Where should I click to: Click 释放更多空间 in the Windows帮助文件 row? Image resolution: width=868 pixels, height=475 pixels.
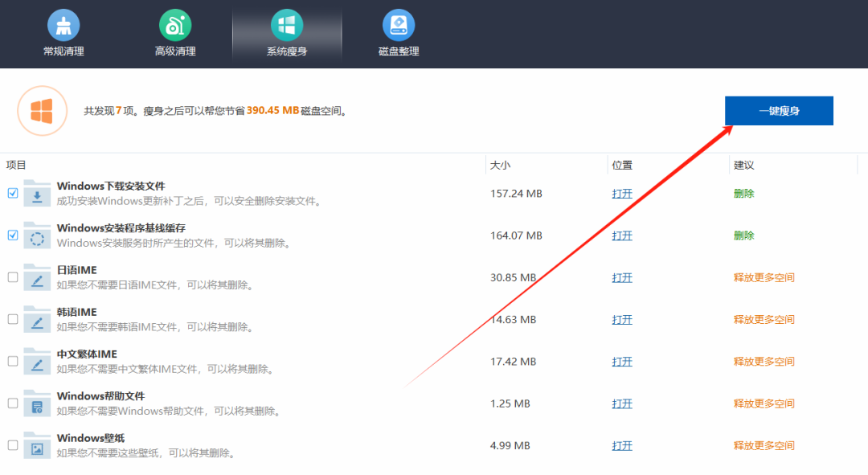click(764, 404)
